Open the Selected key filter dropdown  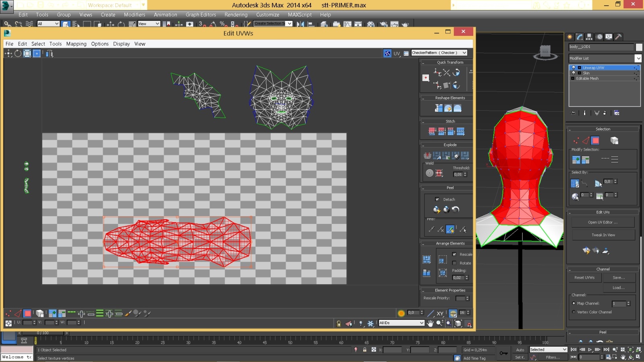[548, 350]
